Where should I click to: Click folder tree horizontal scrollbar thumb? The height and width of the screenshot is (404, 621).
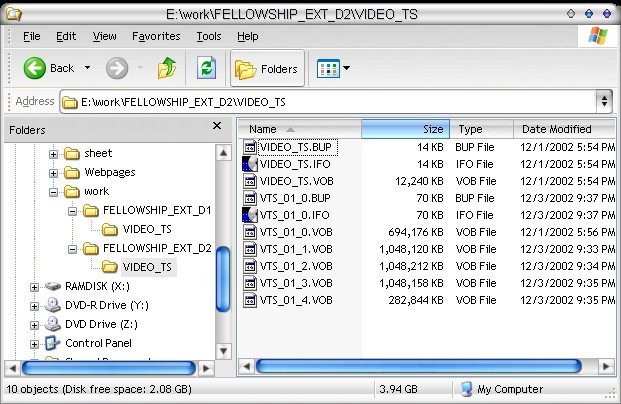pos(109,368)
